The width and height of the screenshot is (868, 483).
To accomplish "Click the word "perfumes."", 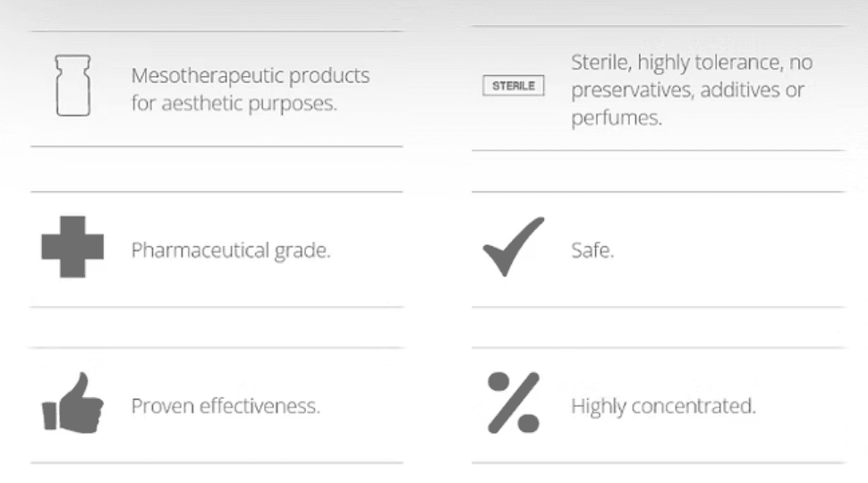I will (x=617, y=117).
